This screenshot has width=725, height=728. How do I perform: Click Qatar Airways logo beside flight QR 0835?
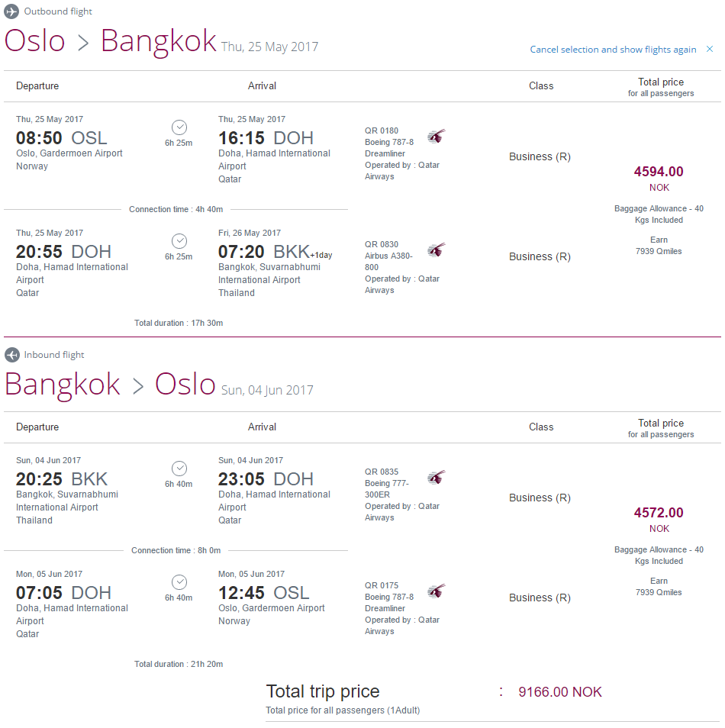click(436, 478)
